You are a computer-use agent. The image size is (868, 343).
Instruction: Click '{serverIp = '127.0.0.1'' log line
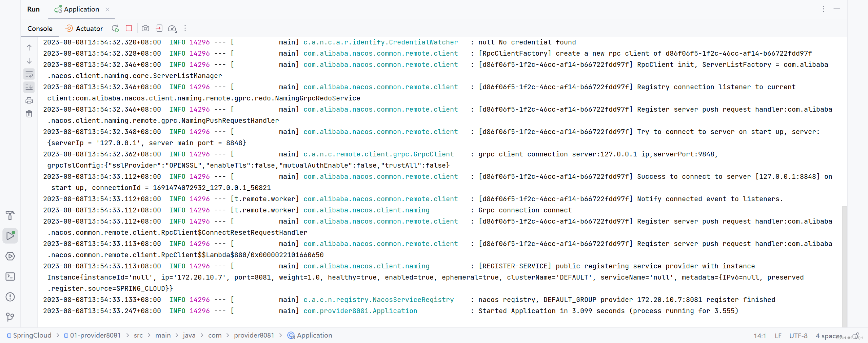(x=147, y=143)
